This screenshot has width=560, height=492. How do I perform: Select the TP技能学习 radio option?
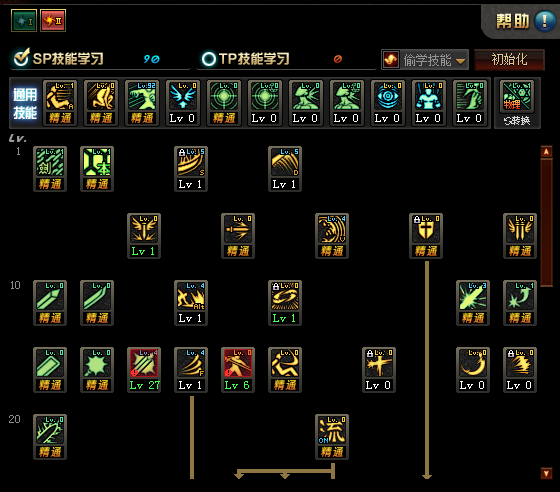pos(209,59)
